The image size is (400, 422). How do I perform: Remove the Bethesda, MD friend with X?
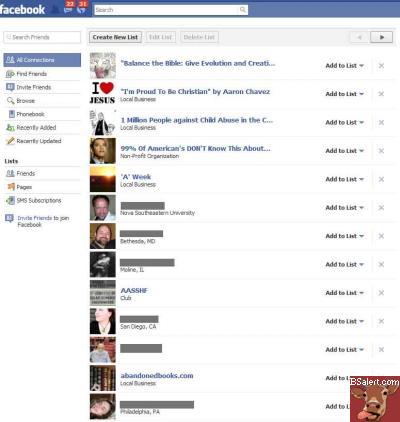381,236
